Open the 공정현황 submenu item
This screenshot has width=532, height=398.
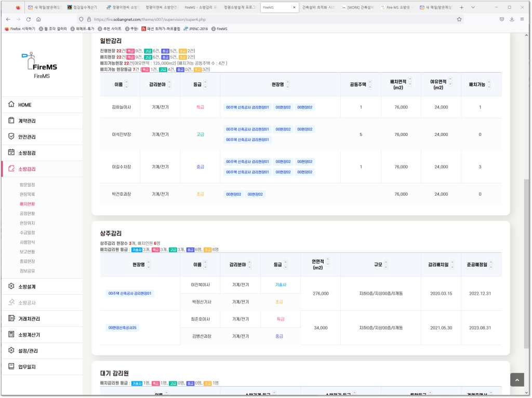pos(27,213)
